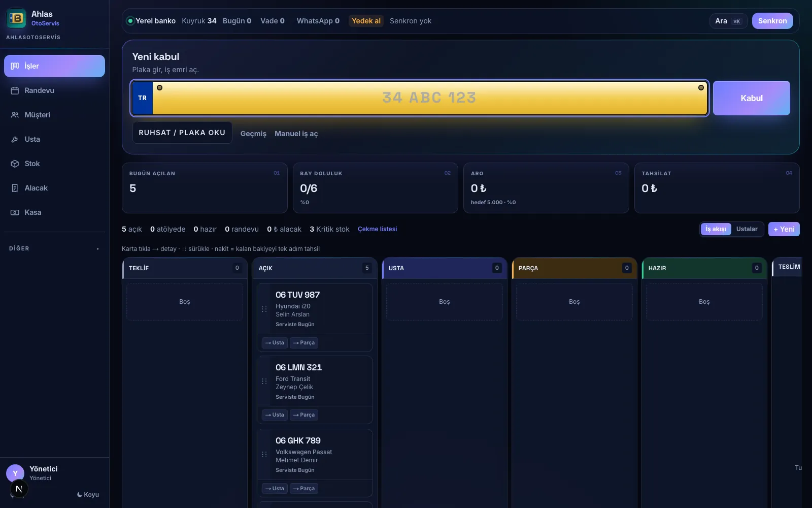Click 3 Kritik stok summary text
812x508 pixels.
click(x=329, y=229)
